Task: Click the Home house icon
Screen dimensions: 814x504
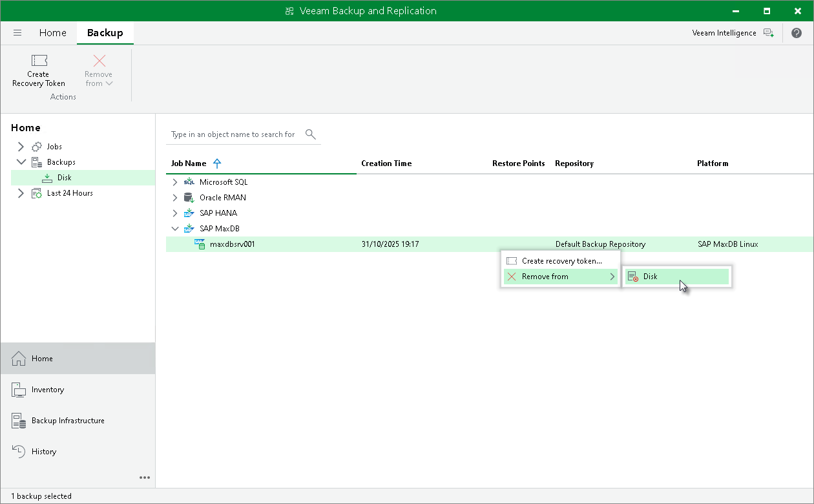Action: 19,359
